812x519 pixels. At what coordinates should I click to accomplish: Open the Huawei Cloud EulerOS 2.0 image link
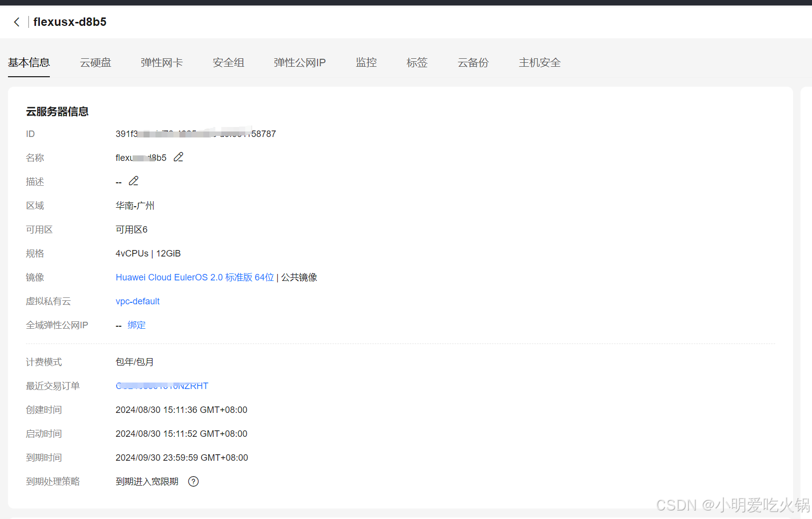coord(194,277)
